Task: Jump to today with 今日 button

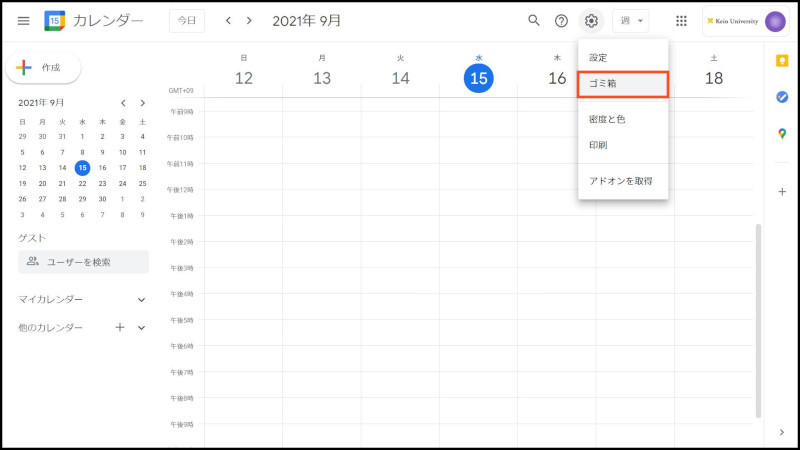Action: (187, 20)
